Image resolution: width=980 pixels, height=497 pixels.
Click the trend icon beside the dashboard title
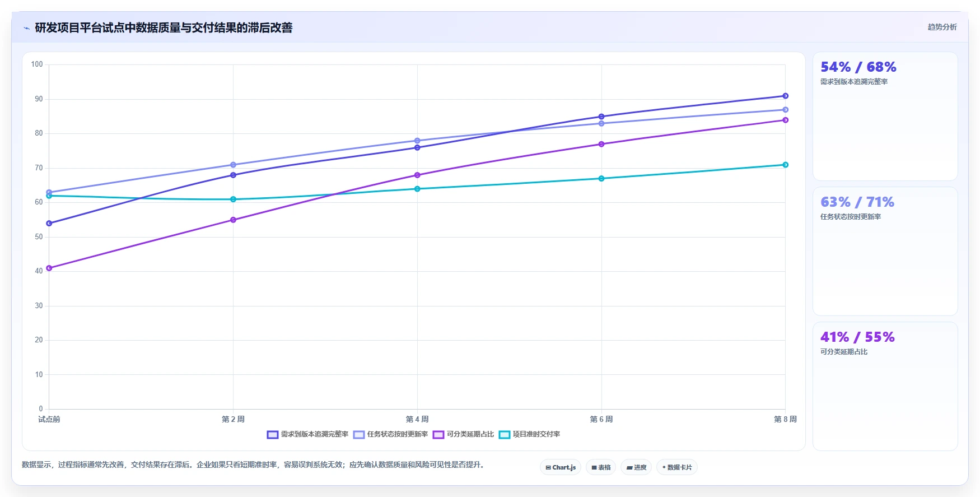[26, 28]
